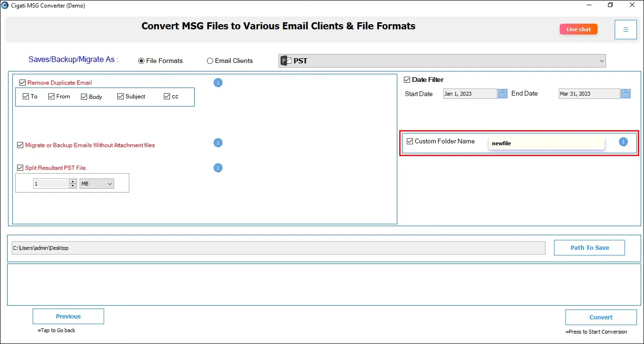Click the Previous button
The image size is (644, 344).
click(x=68, y=317)
